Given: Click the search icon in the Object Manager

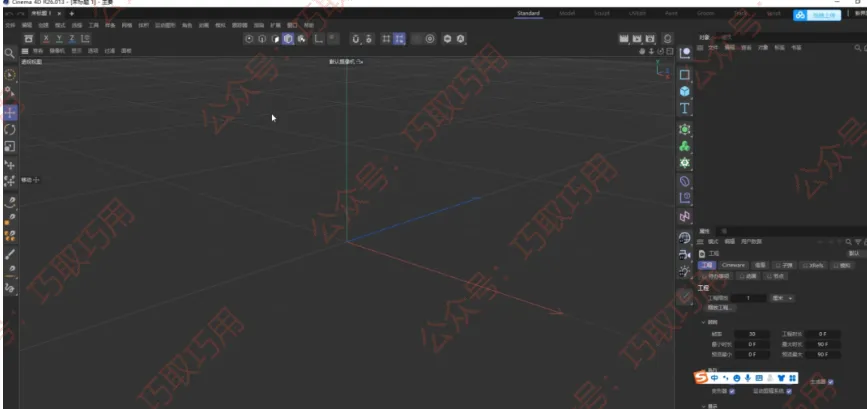Looking at the screenshot, I should (x=857, y=48).
